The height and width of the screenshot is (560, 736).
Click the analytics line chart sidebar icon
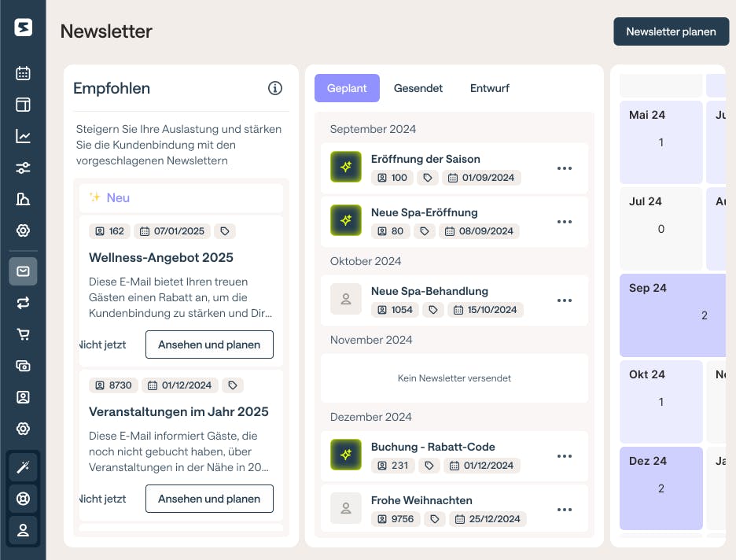pyautogui.click(x=23, y=136)
